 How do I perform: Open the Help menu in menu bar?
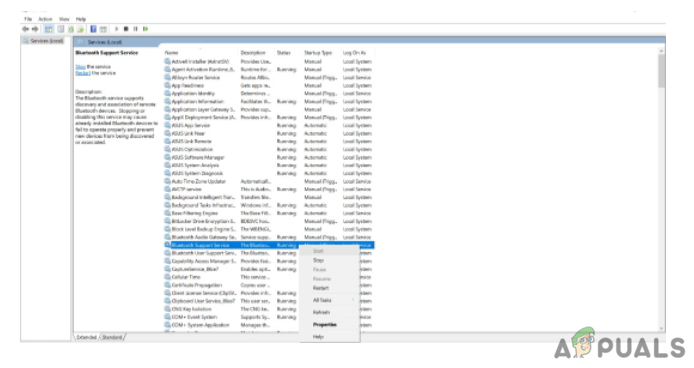[81, 19]
